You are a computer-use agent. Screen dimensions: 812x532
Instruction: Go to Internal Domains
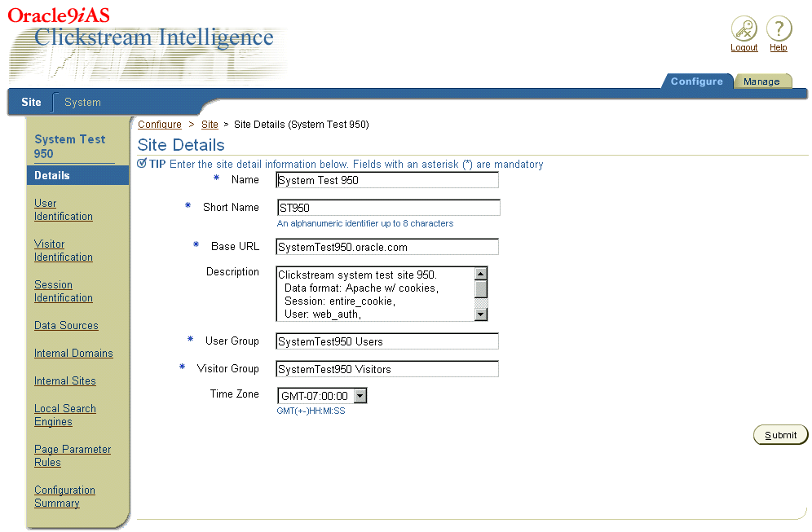(x=73, y=353)
